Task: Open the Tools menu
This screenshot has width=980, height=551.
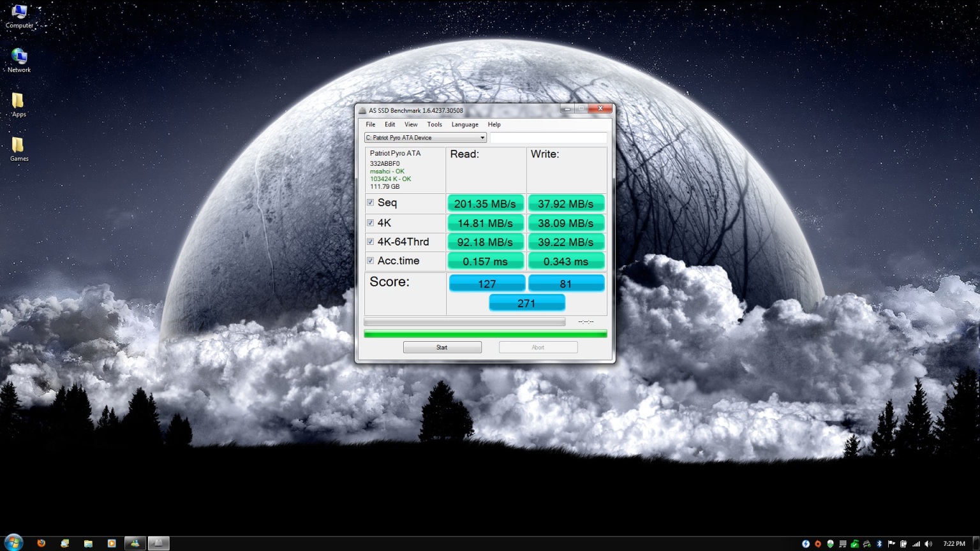Action: 434,124
